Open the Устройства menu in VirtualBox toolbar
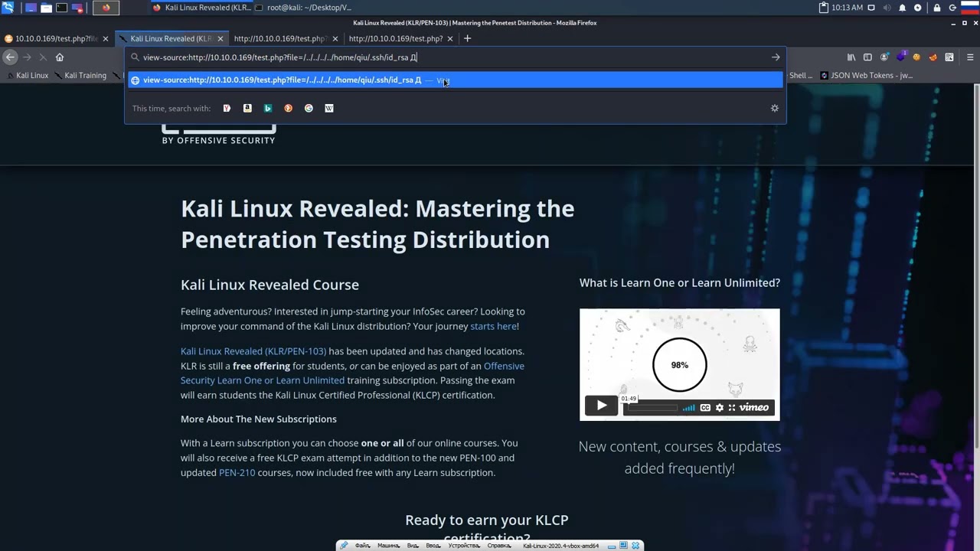Viewport: 980px width, 551px height. point(464,546)
